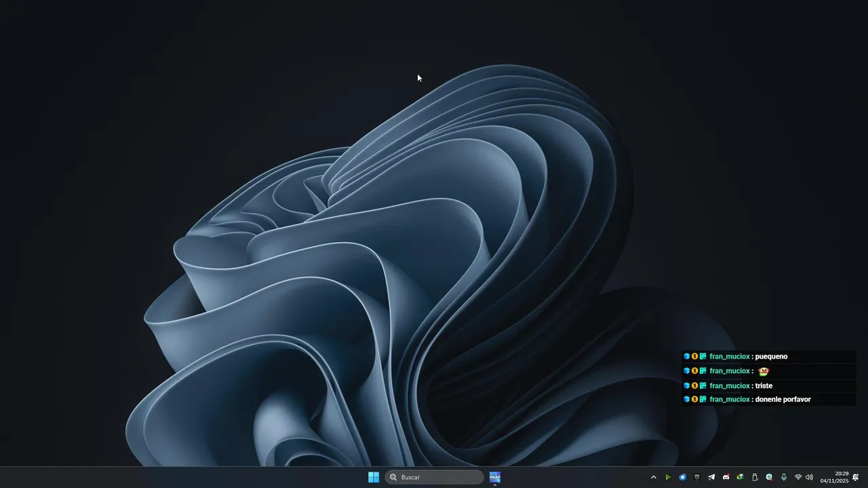868x488 pixels.
Task: Click the Buscar search box in taskbar
Action: click(x=434, y=477)
